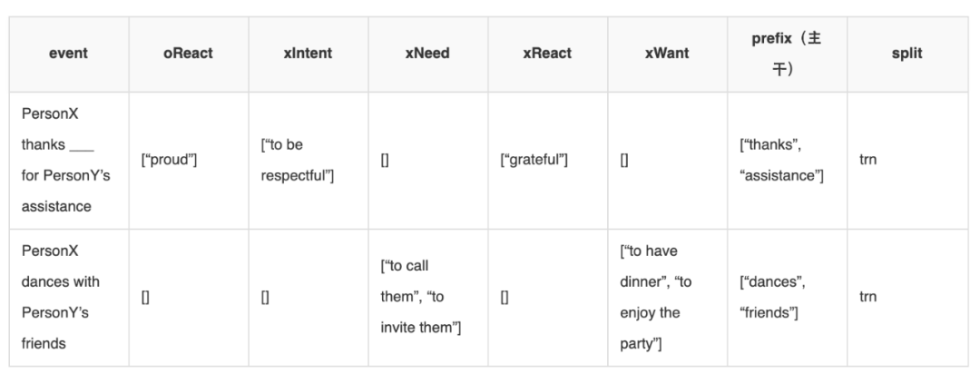Click the "xReact" column header
980x384 pixels.
[x=547, y=54]
